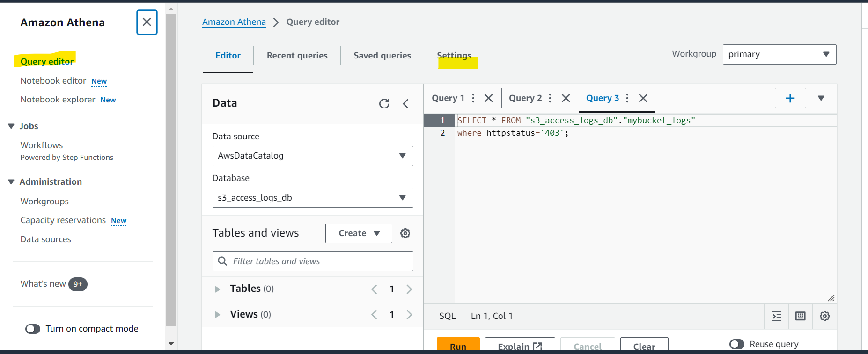Viewport: 868px width, 354px height.
Task: Click the editor resize handle corner
Action: (x=831, y=298)
